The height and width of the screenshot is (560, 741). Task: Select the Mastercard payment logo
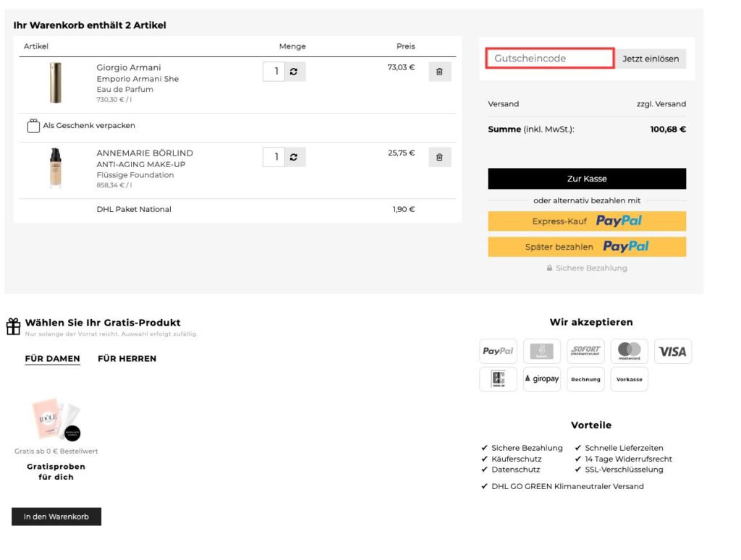[x=629, y=351]
